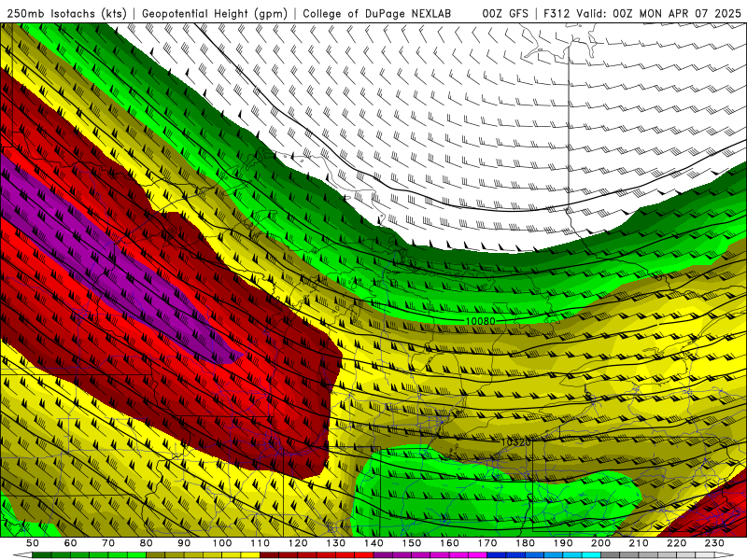Click the 120 knots colorbar label

[x=298, y=542]
